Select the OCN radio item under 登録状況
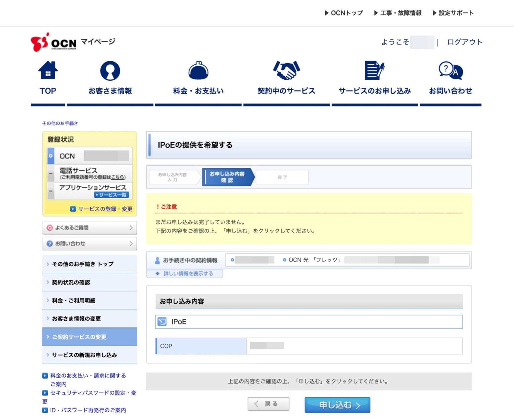The width and height of the screenshot is (514, 420). (x=51, y=156)
